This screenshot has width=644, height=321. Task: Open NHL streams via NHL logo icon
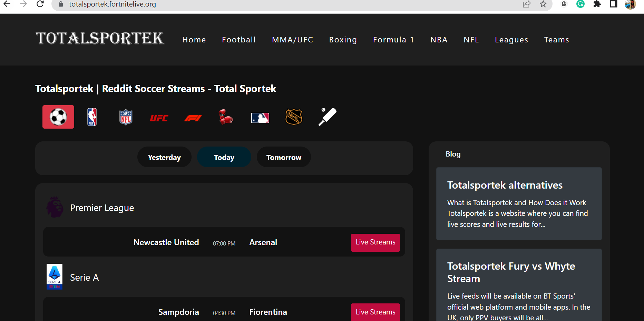click(294, 117)
